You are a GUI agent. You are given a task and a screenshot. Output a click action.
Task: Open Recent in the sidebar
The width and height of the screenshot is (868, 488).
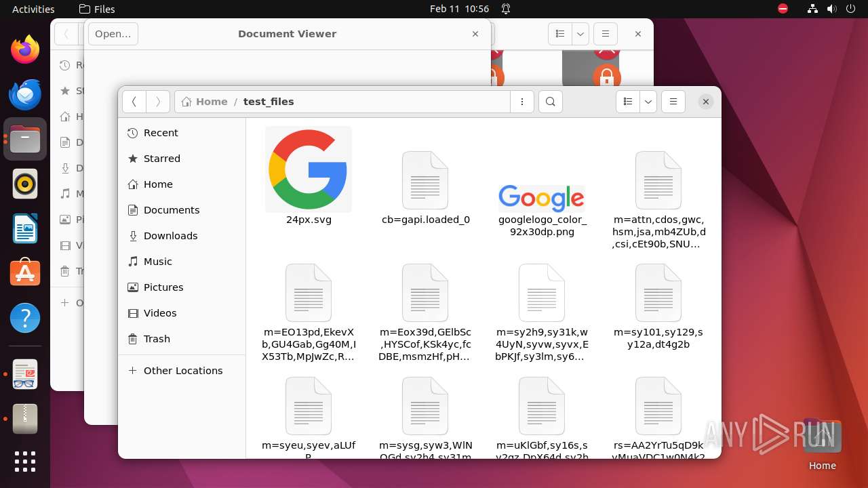[x=182, y=133]
